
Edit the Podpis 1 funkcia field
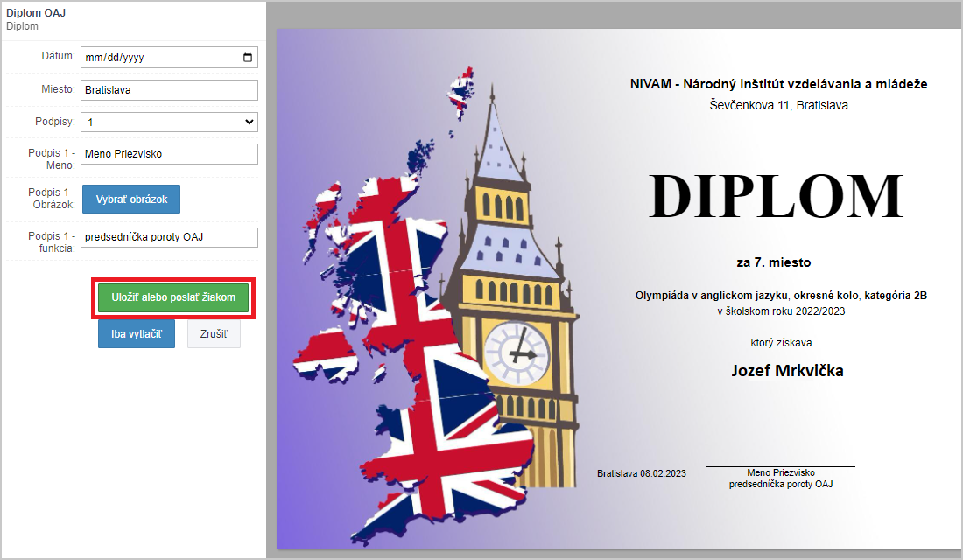(x=169, y=237)
